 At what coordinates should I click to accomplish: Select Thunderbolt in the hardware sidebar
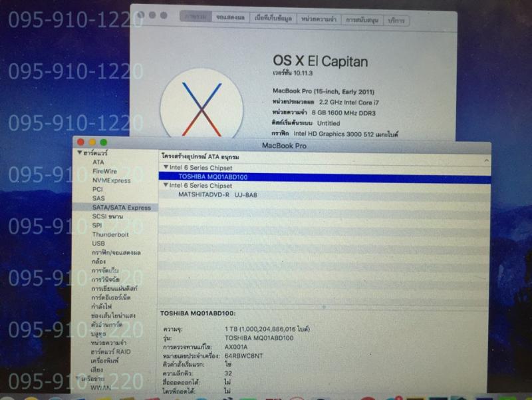[x=110, y=234]
